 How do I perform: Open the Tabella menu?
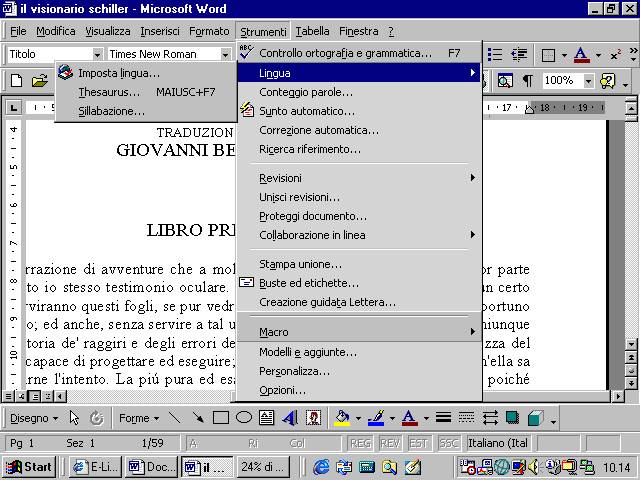[x=312, y=31]
